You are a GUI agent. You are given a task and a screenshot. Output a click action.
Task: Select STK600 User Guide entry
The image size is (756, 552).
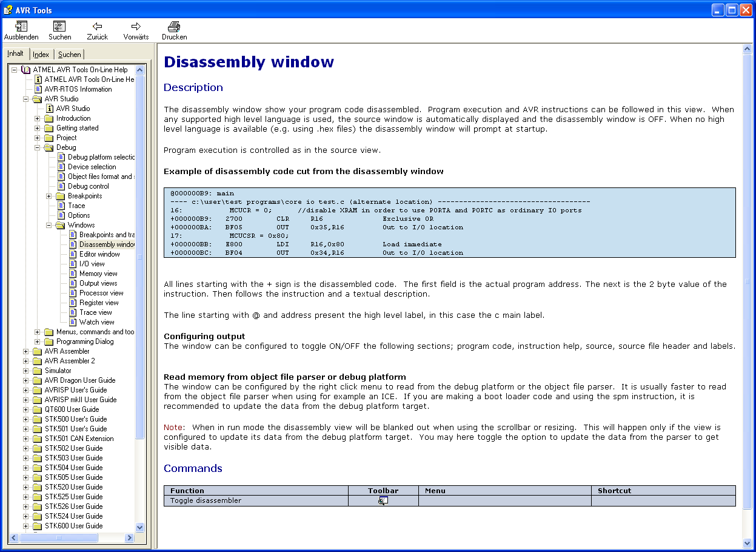pyautogui.click(x=73, y=526)
